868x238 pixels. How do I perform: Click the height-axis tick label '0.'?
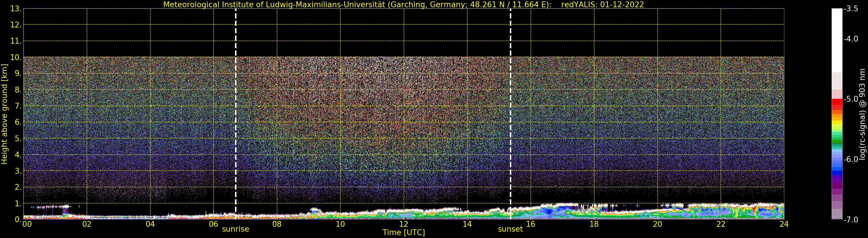coord(18,220)
